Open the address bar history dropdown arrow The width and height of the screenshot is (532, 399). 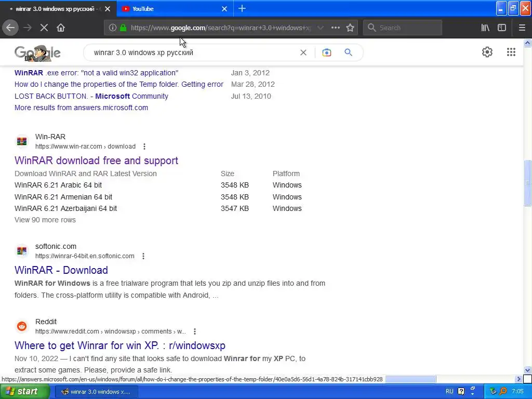click(320, 28)
